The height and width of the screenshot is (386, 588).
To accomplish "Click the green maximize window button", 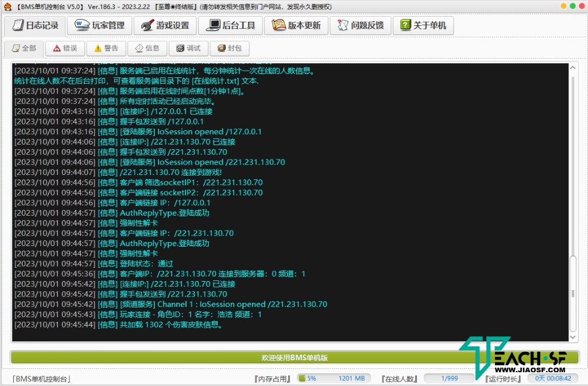I will [572, 6].
